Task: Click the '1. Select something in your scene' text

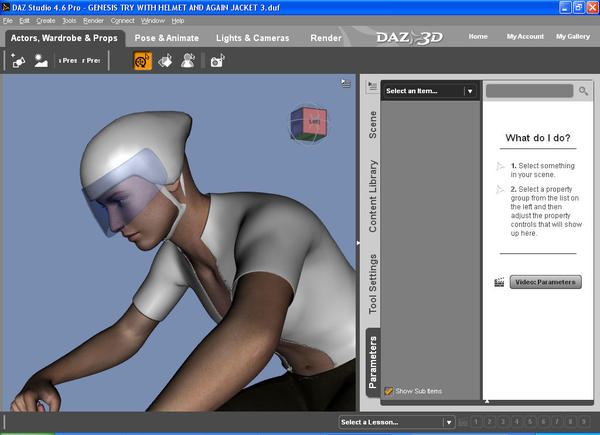Action: coord(543,170)
